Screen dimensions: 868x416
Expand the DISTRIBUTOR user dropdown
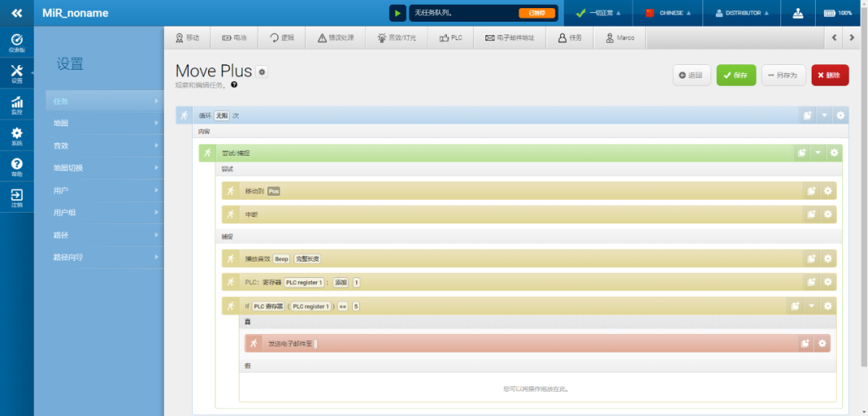[740, 14]
